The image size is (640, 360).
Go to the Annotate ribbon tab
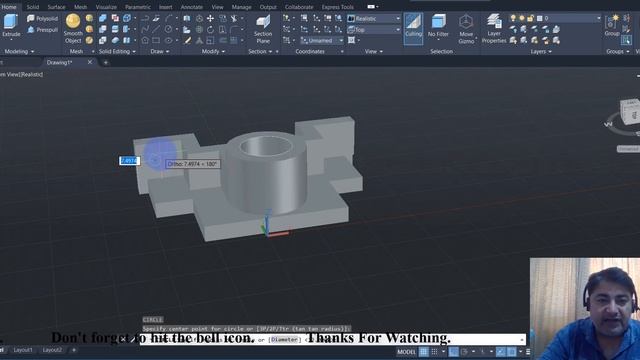pos(191,7)
